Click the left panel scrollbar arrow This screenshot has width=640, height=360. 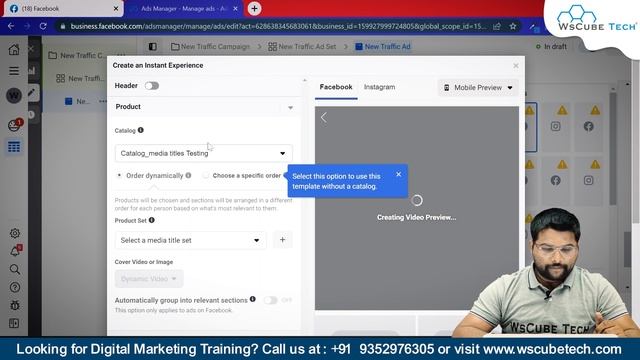click(304, 80)
